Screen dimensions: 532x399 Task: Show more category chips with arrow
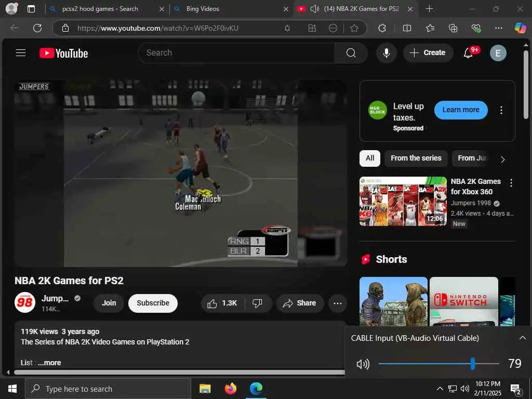click(x=502, y=159)
